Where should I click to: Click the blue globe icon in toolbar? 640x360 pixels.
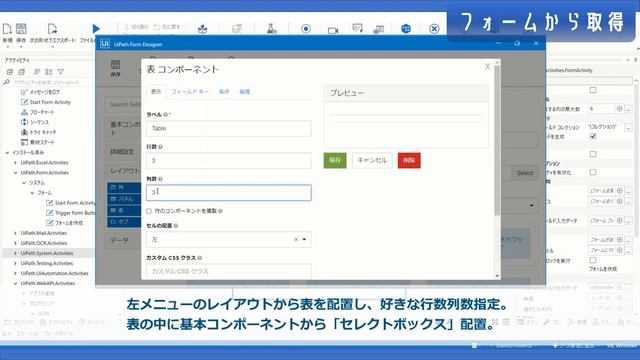406,29
